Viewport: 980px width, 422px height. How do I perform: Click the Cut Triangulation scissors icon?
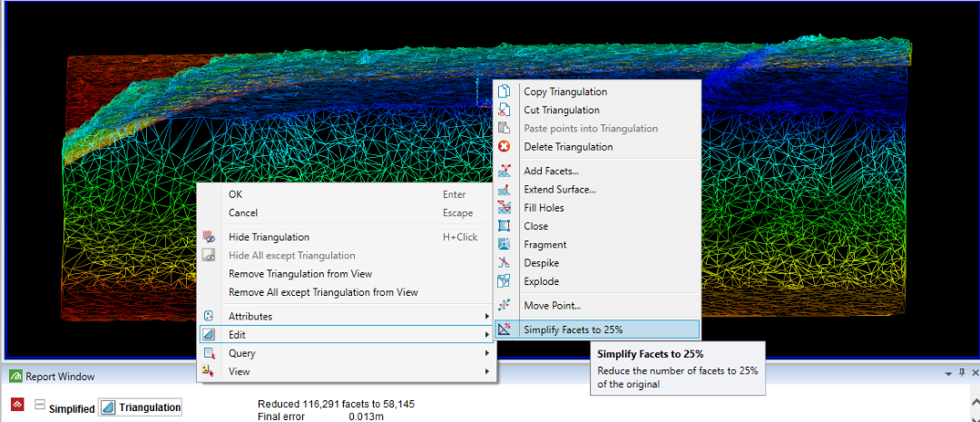505,110
